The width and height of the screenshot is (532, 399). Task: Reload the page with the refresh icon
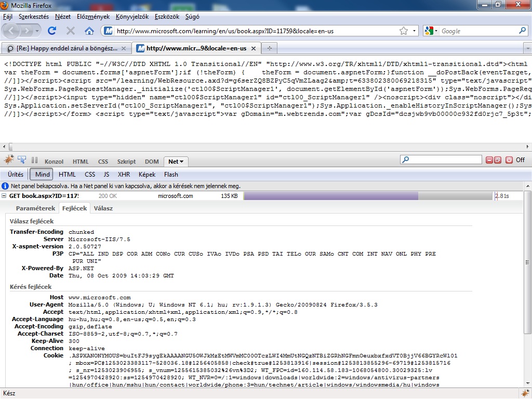[x=52, y=31]
